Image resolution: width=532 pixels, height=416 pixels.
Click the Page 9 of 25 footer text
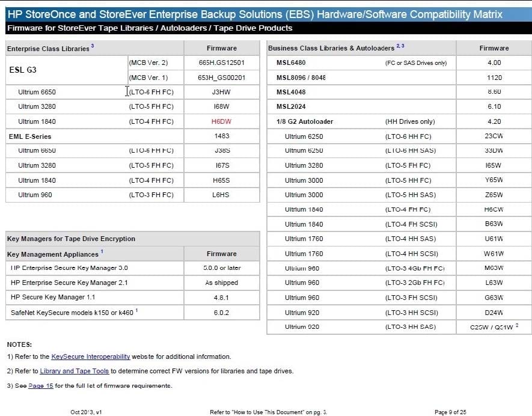click(x=450, y=412)
